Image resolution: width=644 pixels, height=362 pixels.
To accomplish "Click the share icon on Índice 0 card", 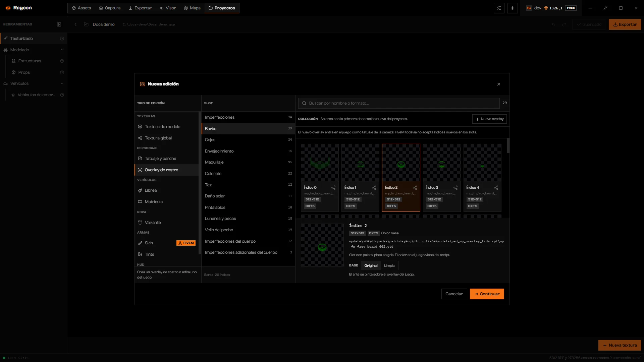I will tap(333, 188).
